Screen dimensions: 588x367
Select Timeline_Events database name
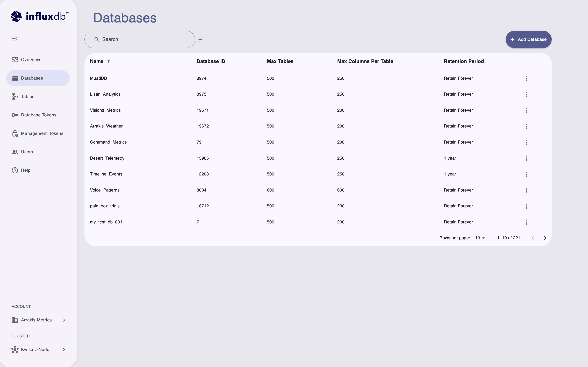106,174
